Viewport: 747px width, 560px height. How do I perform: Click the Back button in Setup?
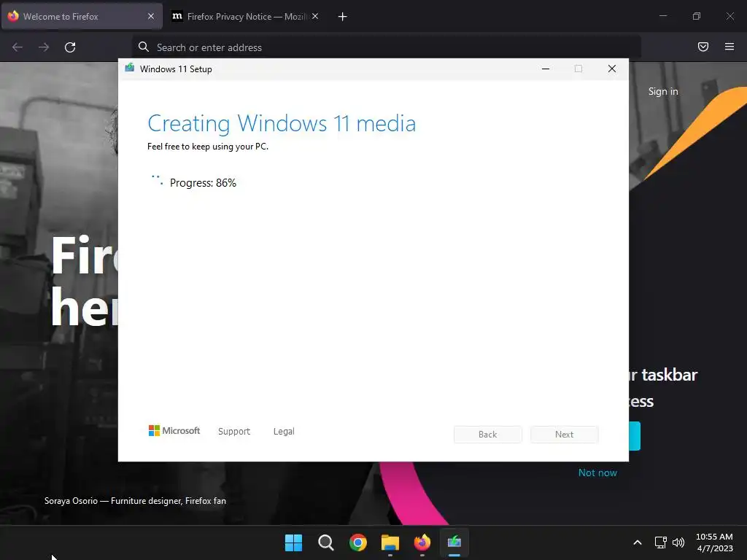[x=487, y=435]
